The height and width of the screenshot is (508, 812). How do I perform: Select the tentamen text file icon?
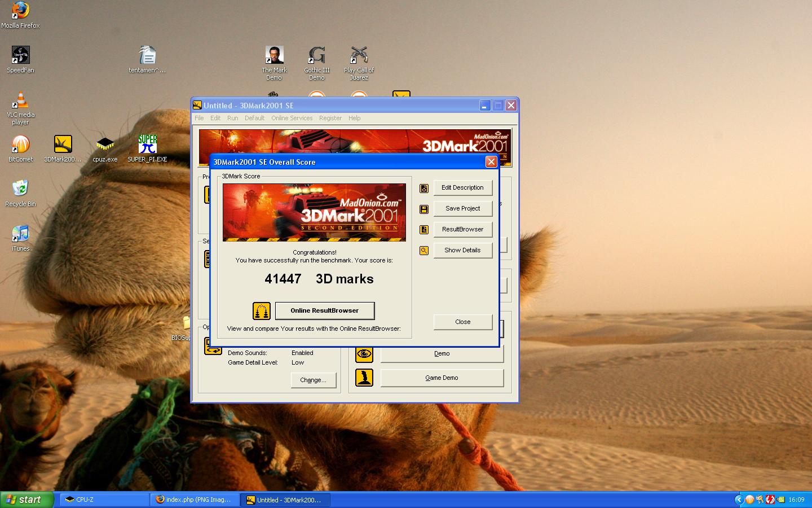coord(147,60)
